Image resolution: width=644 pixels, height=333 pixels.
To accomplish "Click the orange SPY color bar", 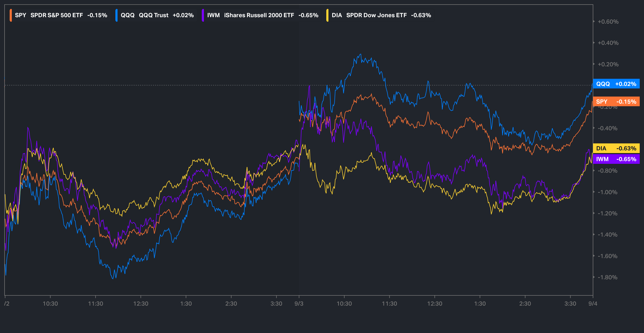I will 10,15.
